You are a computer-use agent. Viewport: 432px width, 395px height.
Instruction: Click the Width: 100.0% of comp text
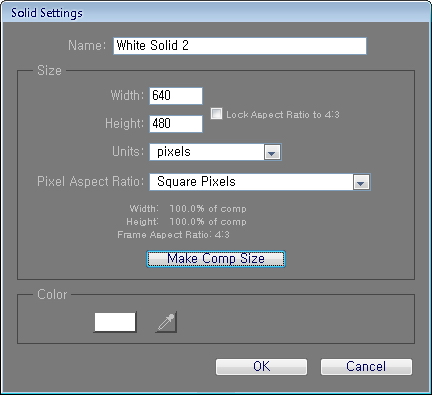click(188, 209)
